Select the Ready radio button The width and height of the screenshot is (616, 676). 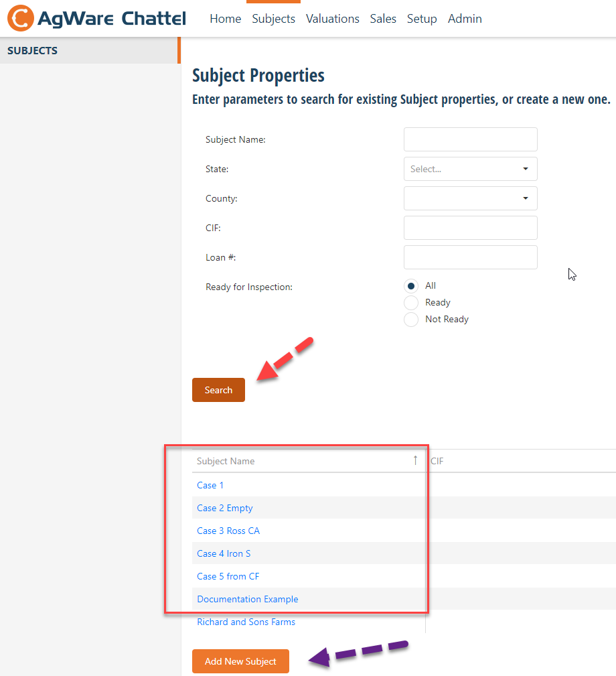pyautogui.click(x=411, y=303)
